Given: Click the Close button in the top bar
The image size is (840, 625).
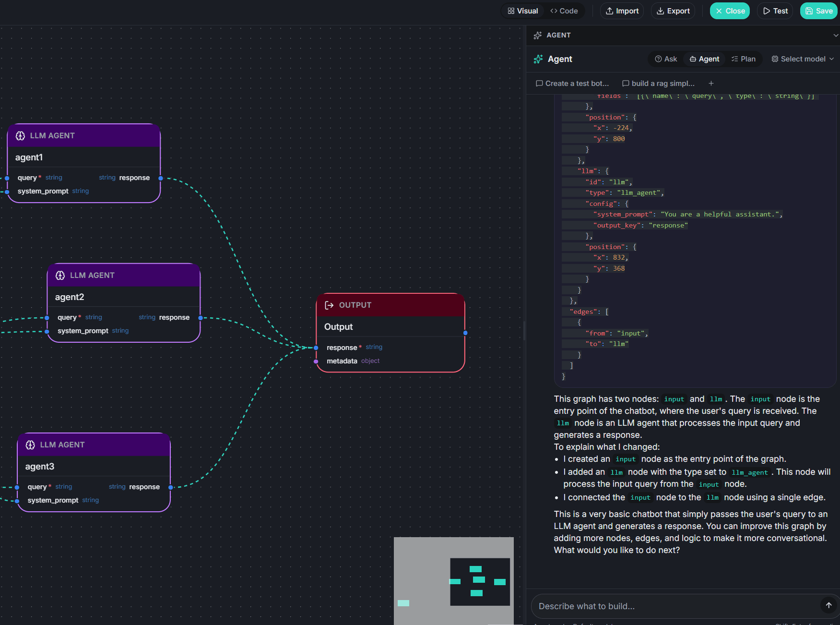Looking at the screenshot, I should point(730,11).
